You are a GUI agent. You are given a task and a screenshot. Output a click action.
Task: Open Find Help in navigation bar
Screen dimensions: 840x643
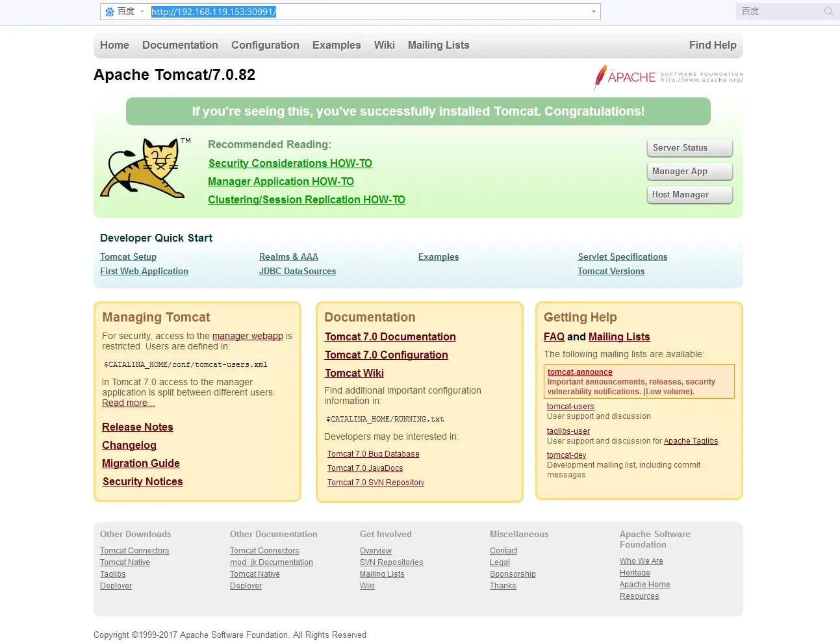click(713, 45)
